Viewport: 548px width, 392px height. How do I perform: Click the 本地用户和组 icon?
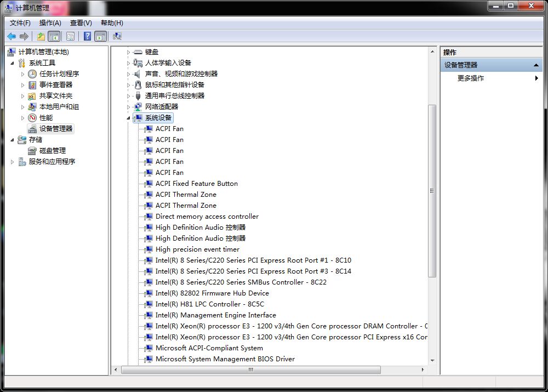tap(32, 107)
